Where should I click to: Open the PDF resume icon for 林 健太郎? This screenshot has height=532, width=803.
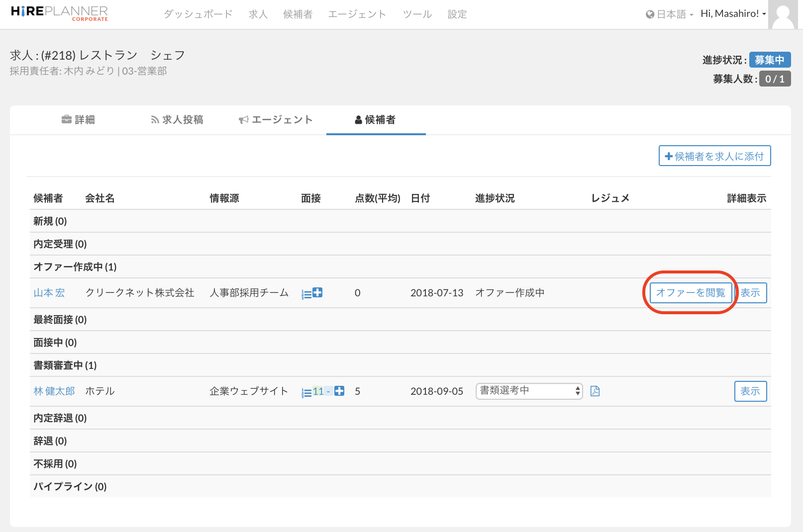(595, 391)
